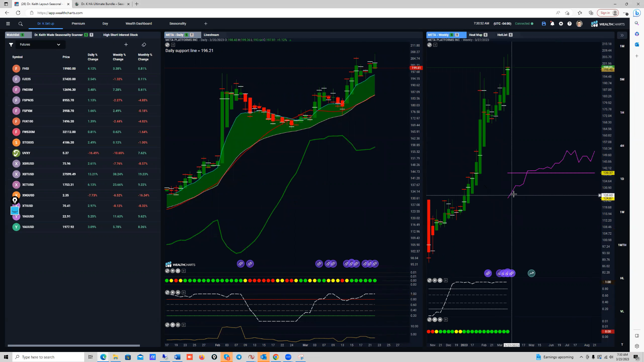Open the Bing Copilot sidebar button
This screenshot has width=644, height=362.
coord(637,13)
